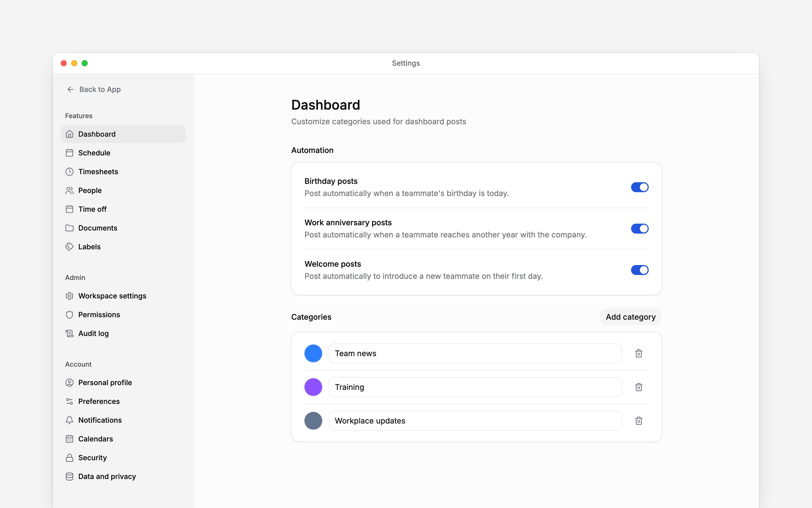Go Back to App
Screen dimensions: 812x508
[x=94, y=89]
